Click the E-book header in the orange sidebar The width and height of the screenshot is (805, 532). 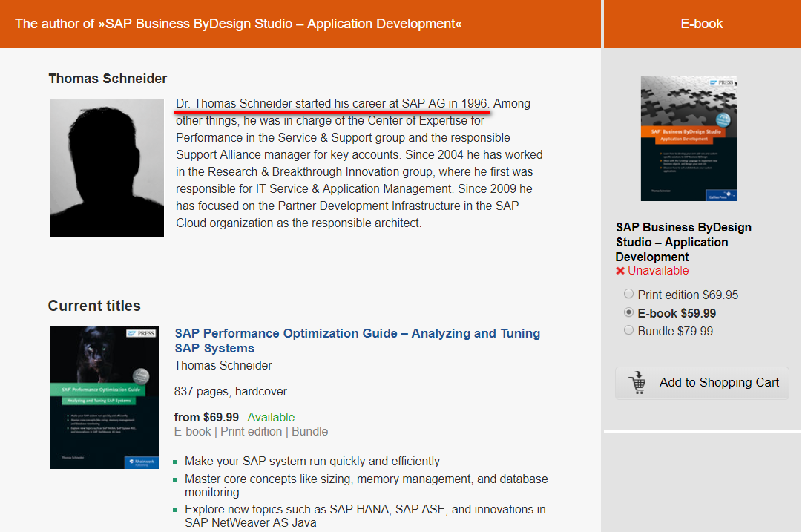pos(701,24)
